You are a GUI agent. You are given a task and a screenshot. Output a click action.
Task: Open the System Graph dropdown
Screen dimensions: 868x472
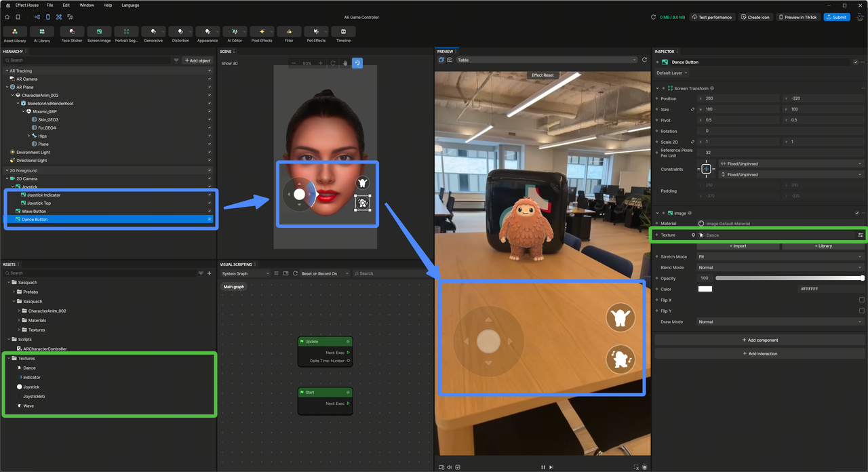245,273
